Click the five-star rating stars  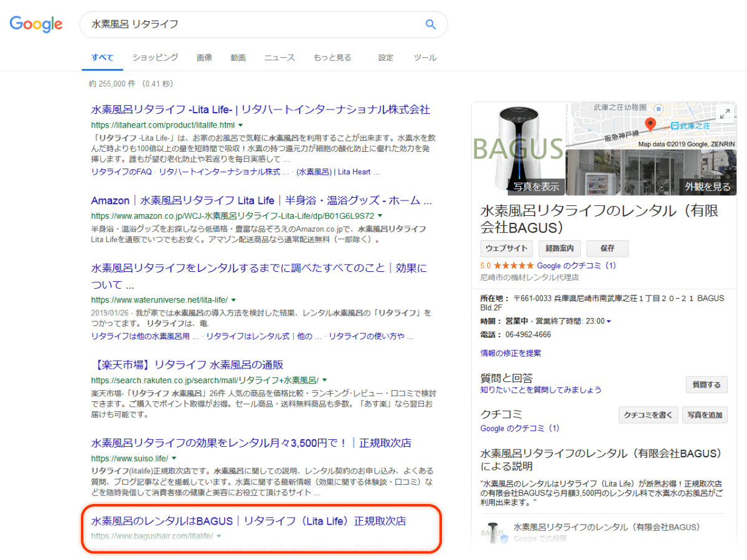[x=514, y=266]
